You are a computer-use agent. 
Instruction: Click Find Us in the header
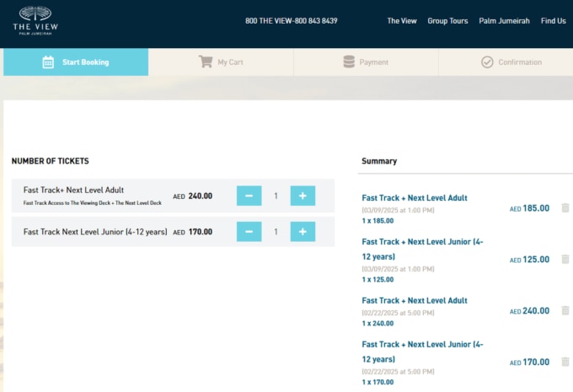tap(553, 21)
